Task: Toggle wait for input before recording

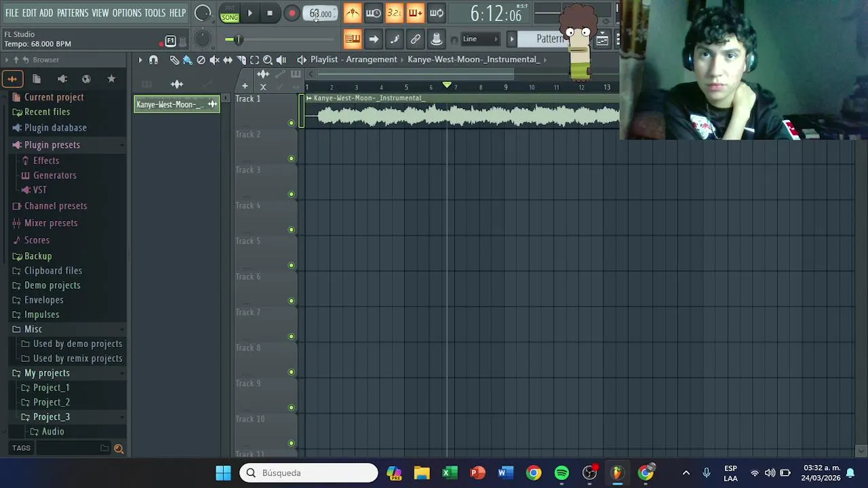Action: pyautogui.click(x=373, y=13)
